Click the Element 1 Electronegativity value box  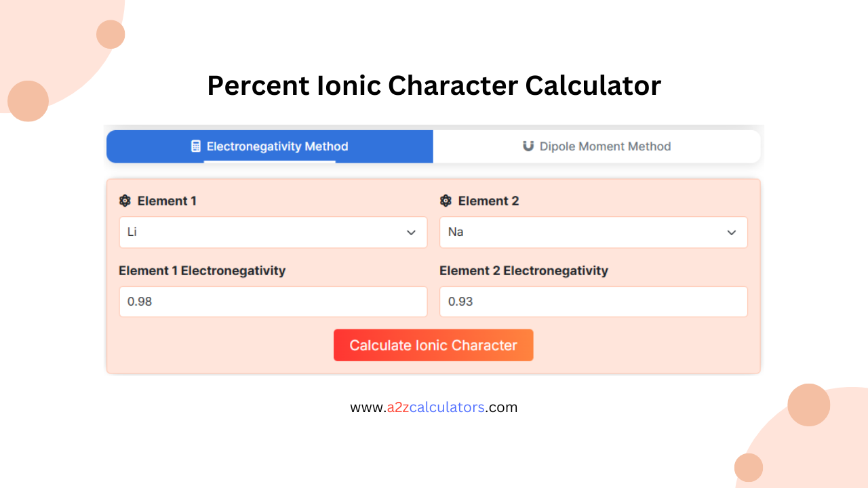click(273, 301)
